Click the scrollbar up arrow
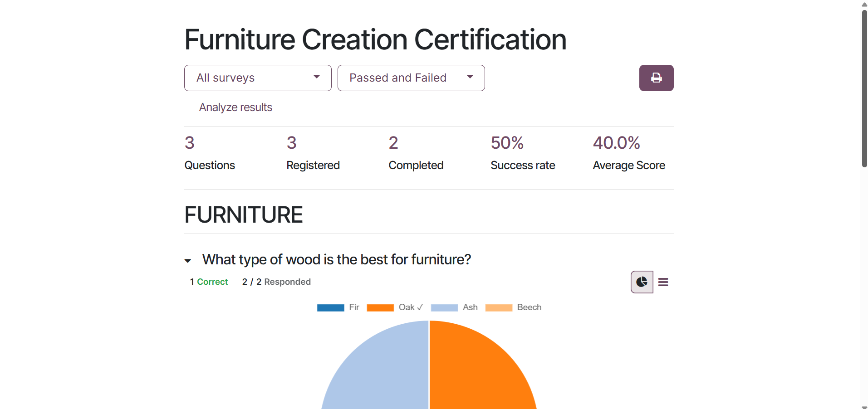Screen dimensions: 868x409 coord(864,4)
